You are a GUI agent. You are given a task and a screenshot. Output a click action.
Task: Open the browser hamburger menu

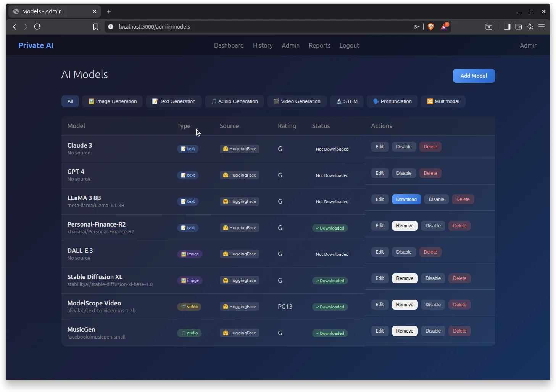(542, 27)
